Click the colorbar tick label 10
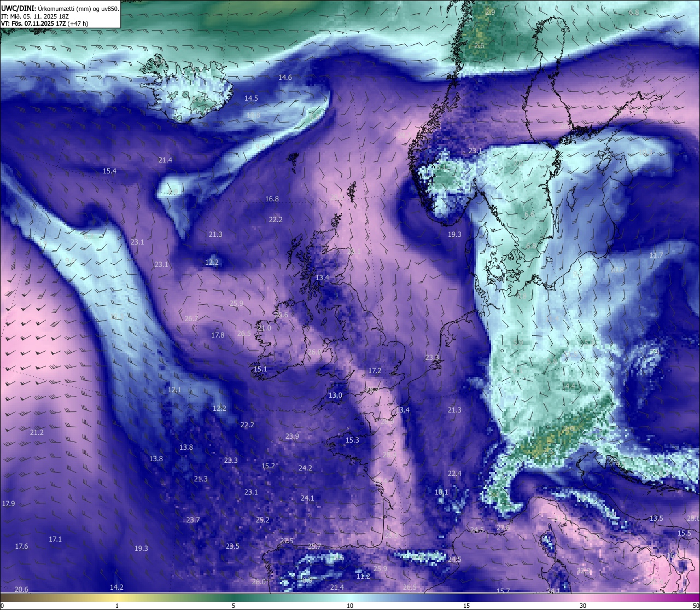700x610 pixels. pyautogui.click(x=350, y=606)
